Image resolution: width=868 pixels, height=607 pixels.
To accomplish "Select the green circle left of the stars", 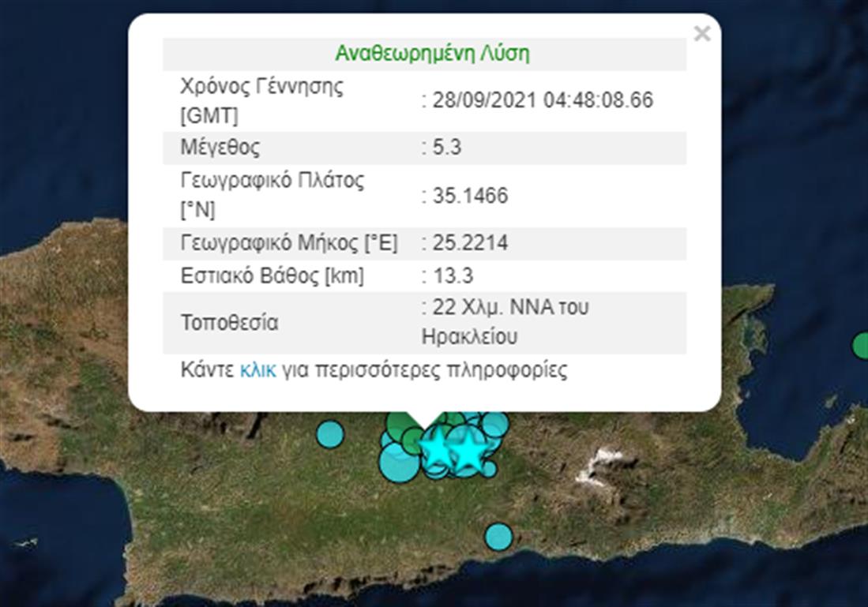I will (412, 441).
